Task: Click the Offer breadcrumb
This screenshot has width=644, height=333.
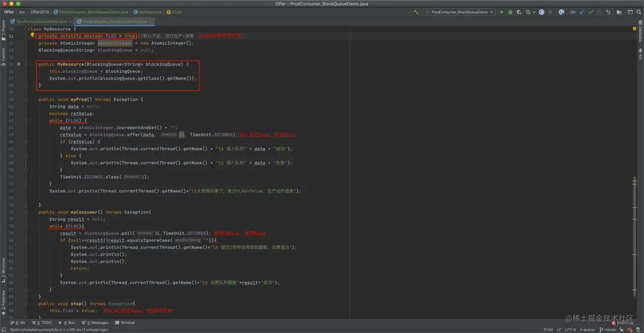Action: tap(9, 12)
